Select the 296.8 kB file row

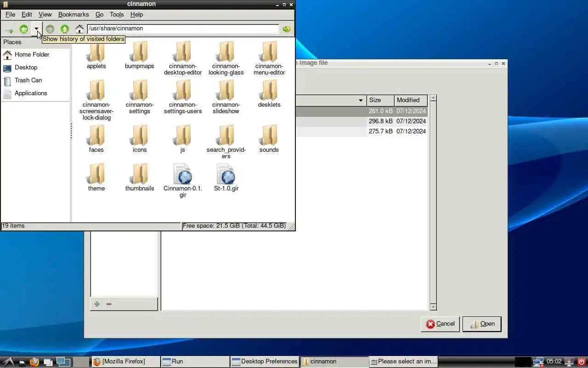[x=362, y=121]
